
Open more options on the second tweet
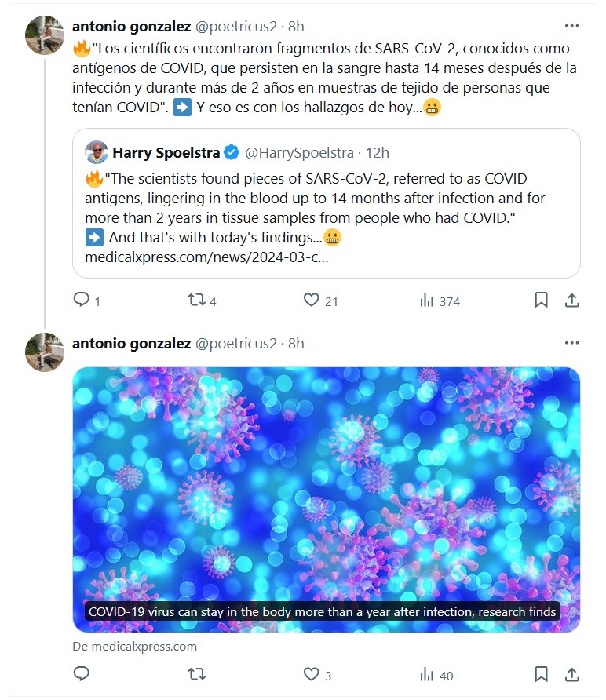tap(572, 343)
